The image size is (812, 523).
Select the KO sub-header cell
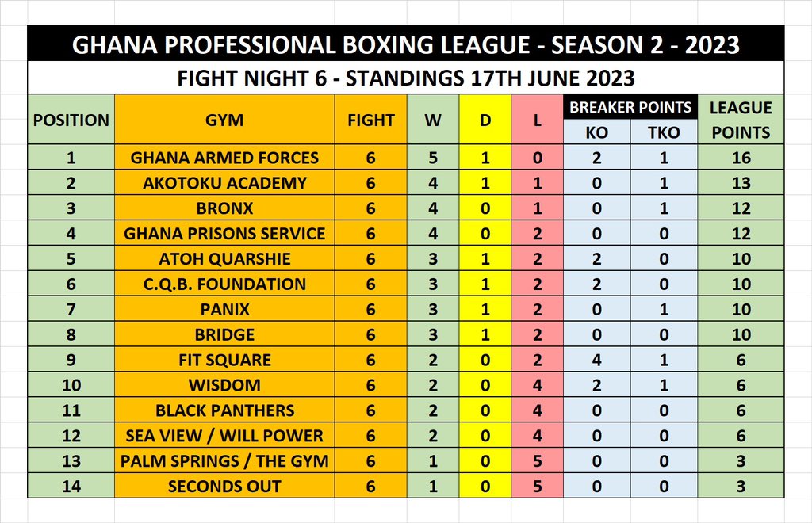tap(596, 132)
